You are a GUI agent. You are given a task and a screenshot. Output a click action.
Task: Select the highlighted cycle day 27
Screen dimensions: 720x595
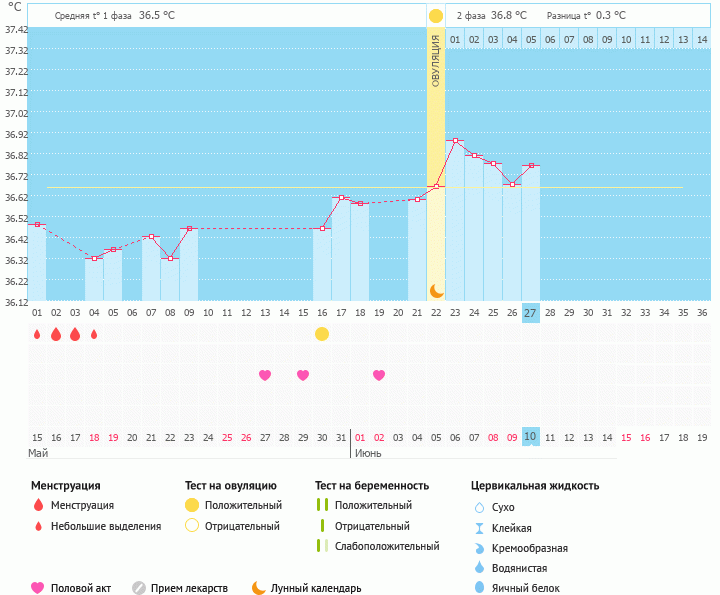[531, 313]
